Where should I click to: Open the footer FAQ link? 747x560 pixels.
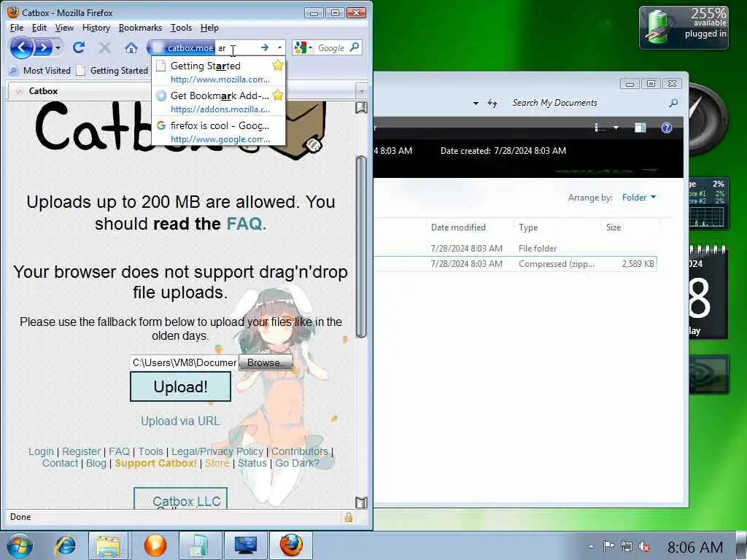pyautogui.click(x=119, y=451)
